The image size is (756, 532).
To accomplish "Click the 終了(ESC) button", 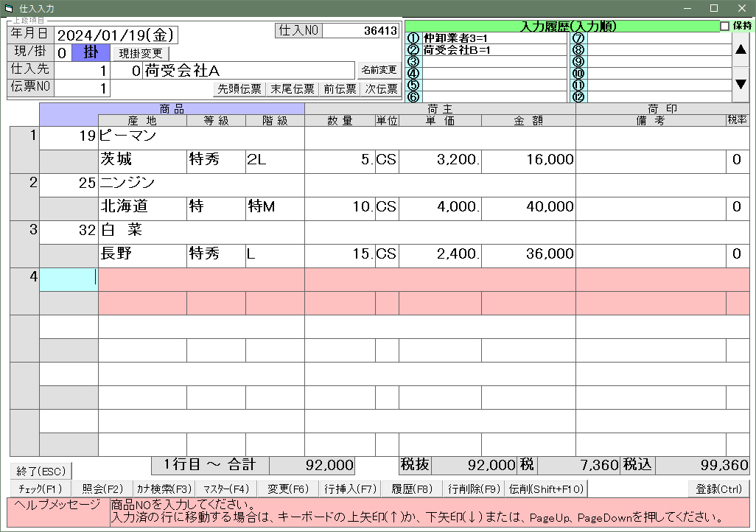I will [41, 471].
